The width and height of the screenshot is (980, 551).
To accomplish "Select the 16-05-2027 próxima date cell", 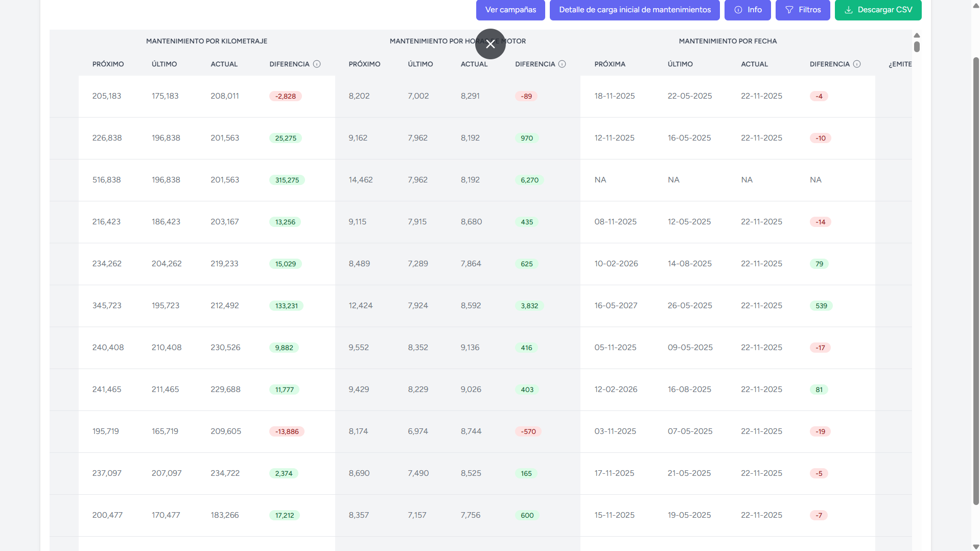I will tap(615, 306).
